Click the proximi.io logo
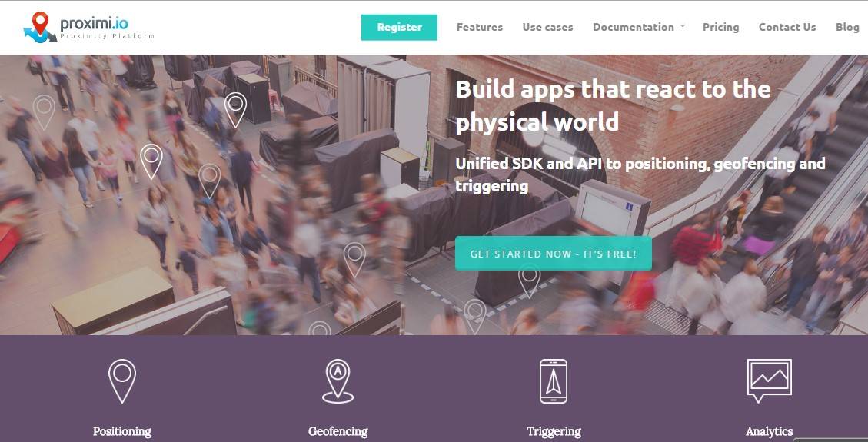The image size is (868, 442). [88, 27]
